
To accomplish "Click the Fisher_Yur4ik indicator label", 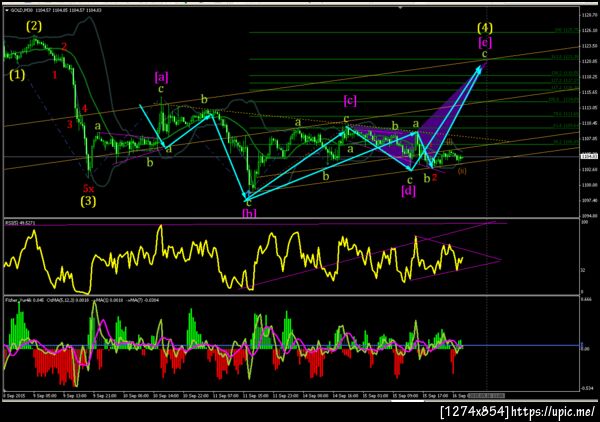I will (x=21, y=300).
